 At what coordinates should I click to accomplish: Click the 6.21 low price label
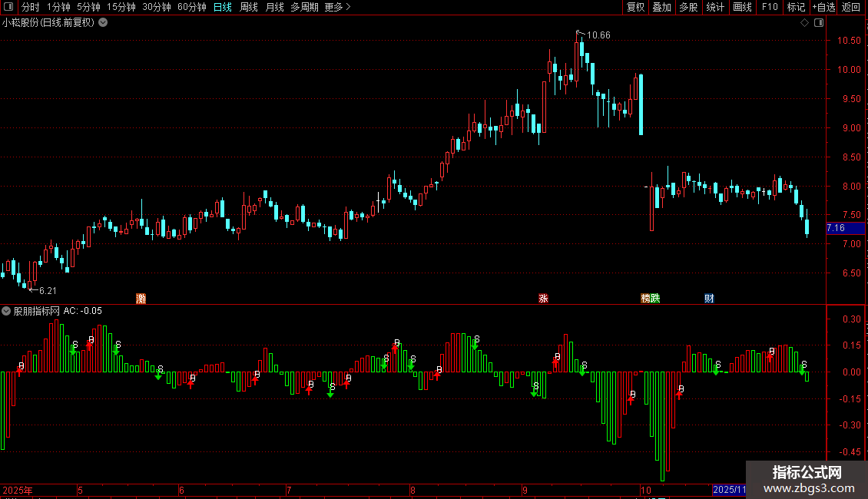(x=48, y=291)
